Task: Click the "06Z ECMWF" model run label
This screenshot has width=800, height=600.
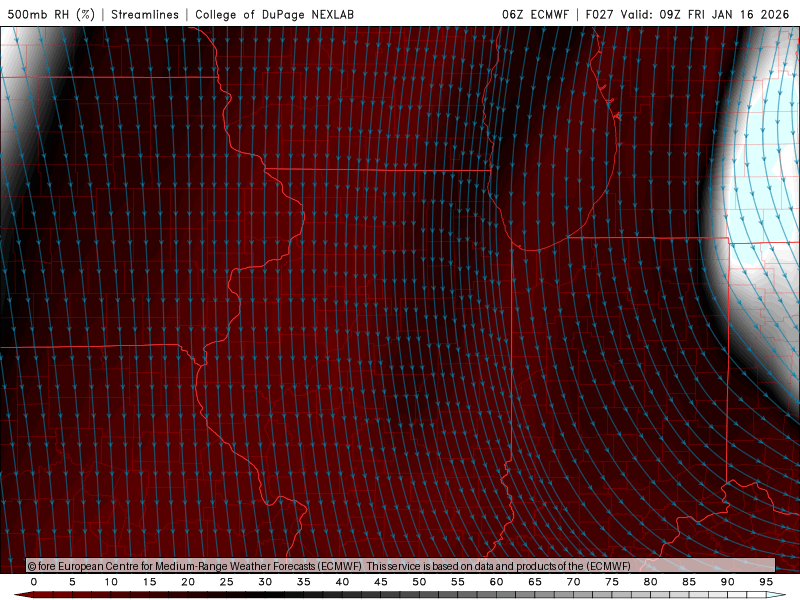Action: point(535,14)
